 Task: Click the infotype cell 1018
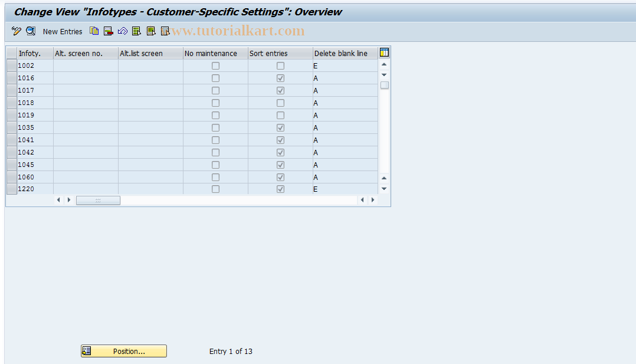pos(35,103)
